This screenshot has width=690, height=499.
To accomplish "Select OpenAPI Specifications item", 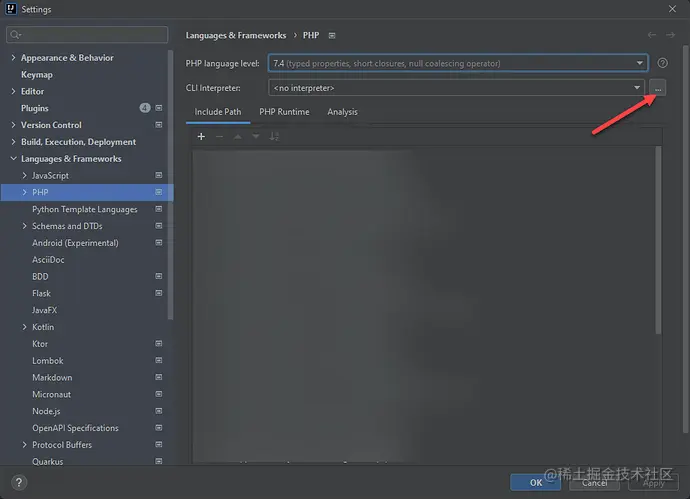I will click(75, 428).
